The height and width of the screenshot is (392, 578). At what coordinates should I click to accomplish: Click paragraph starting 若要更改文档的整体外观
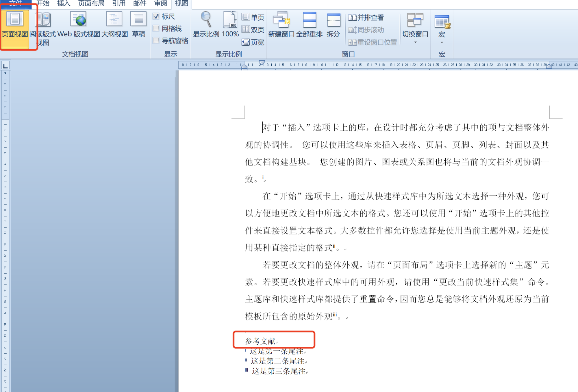point(397,290)
